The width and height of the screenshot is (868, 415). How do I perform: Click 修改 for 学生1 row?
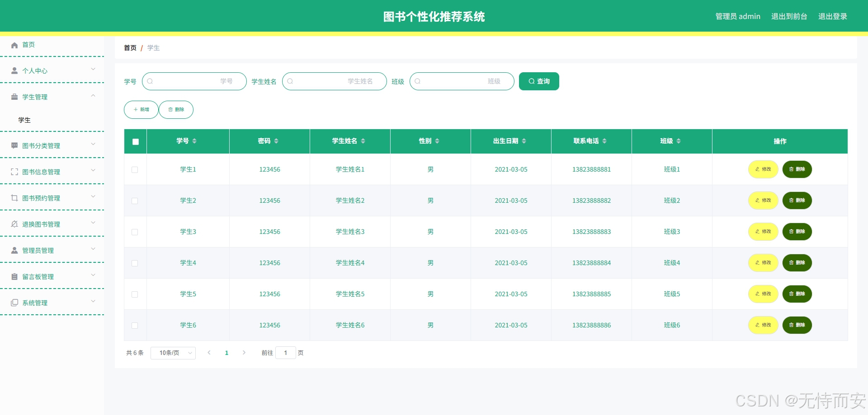click(763, 169)
